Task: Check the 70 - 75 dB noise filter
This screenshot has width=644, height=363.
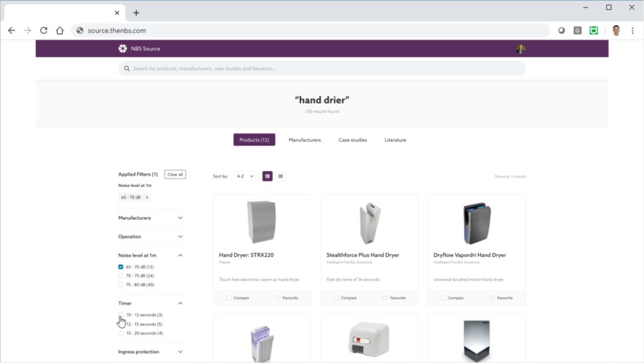Action: pos(121,275)
